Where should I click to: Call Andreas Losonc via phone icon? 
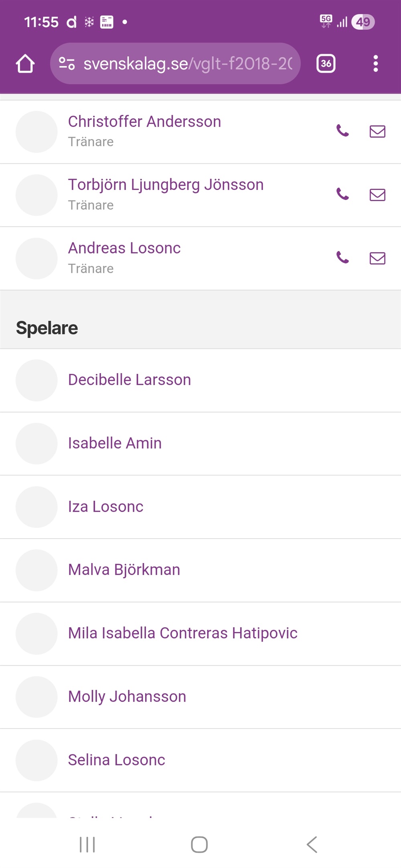342,257
